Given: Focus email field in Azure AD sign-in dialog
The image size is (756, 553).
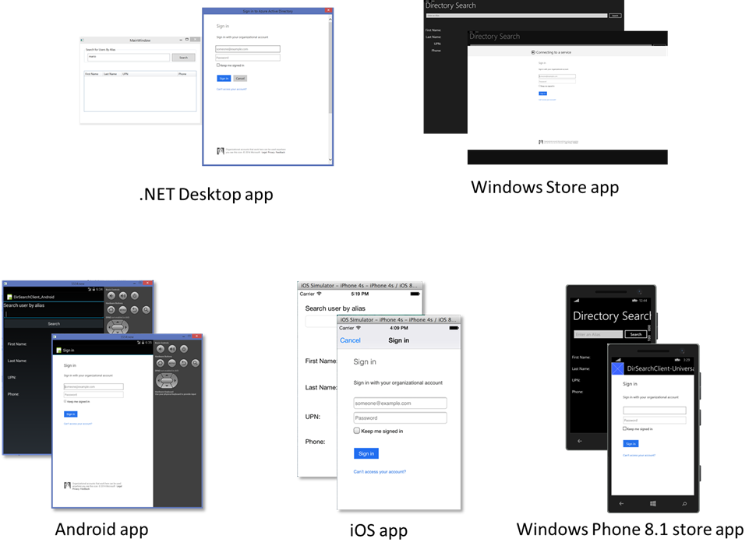Looking at the screenshot, I should (248, 48).
